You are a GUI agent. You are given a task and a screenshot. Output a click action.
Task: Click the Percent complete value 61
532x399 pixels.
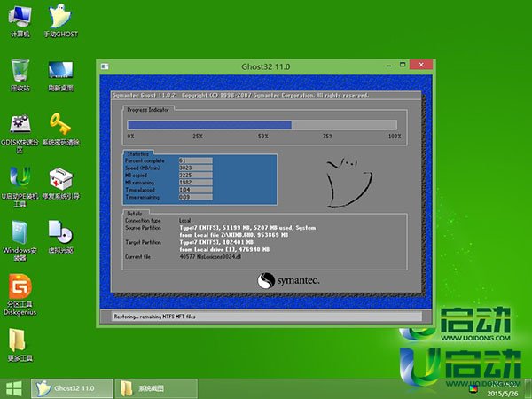pos(195,160)
